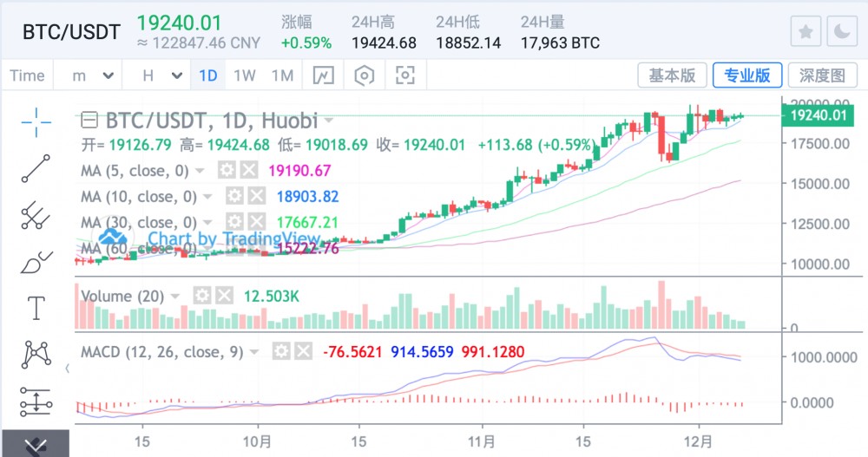Viewport: 868px width, 457px height.
Task: Toggle fullscreen chart view
Action: click(x=405, y=75)
